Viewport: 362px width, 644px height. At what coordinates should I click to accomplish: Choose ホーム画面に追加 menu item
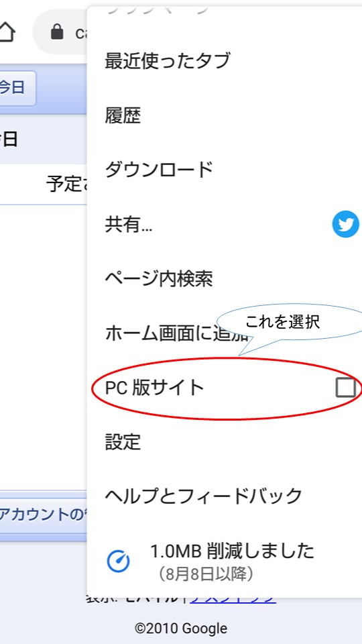tap(176, 333)
